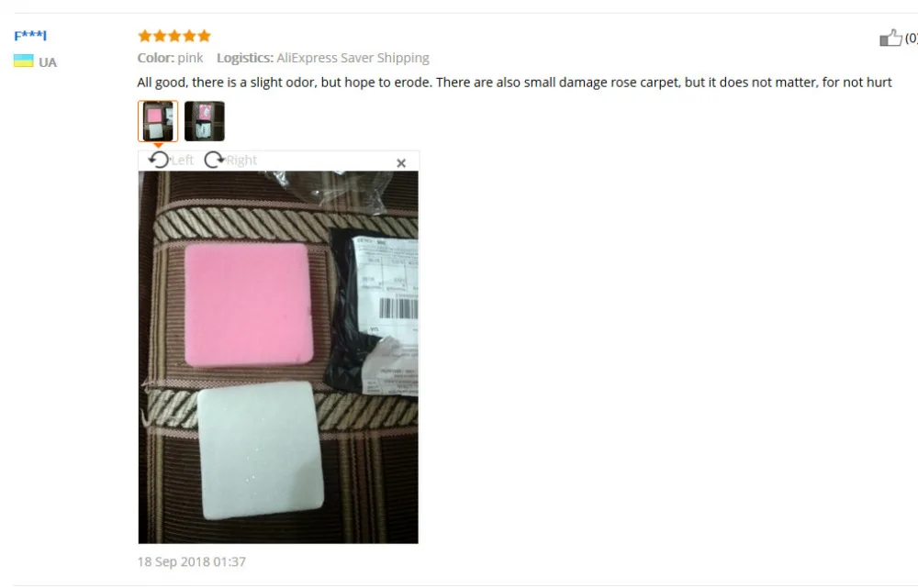Click the "Right" rotate label
Image resolution: width=918 pixels, height=588 pixels.
pyautogui.click(x=241, y=161)
